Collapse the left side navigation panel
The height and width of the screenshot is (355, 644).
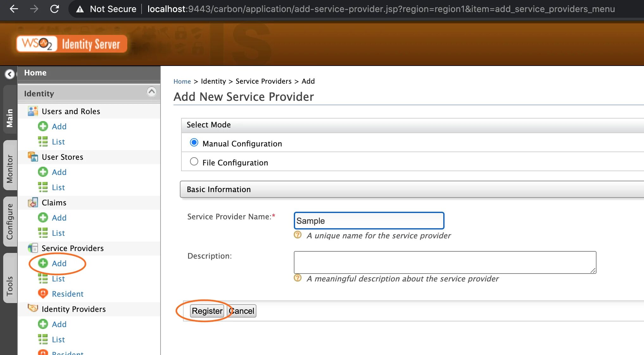[9, 74]
